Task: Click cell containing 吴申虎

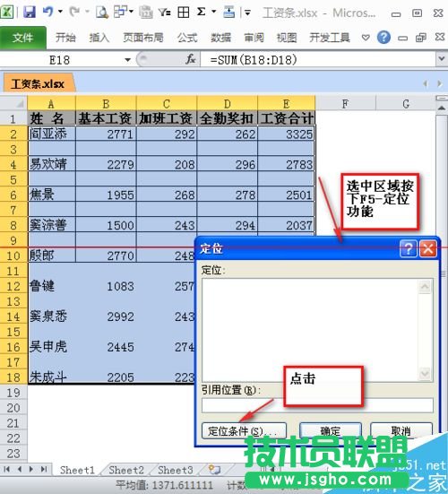Action: [51, 347]
